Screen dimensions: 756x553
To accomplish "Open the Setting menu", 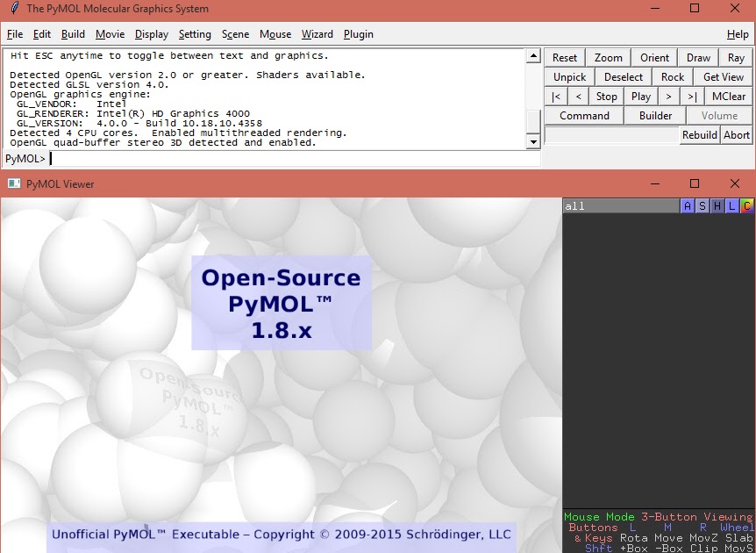I will (195, 34).
